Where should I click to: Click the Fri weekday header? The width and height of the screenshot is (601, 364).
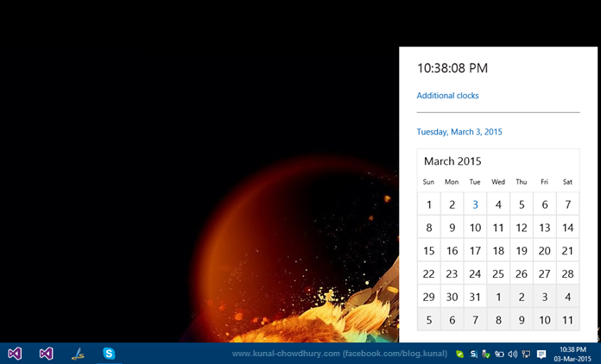(x=544, y=182)
